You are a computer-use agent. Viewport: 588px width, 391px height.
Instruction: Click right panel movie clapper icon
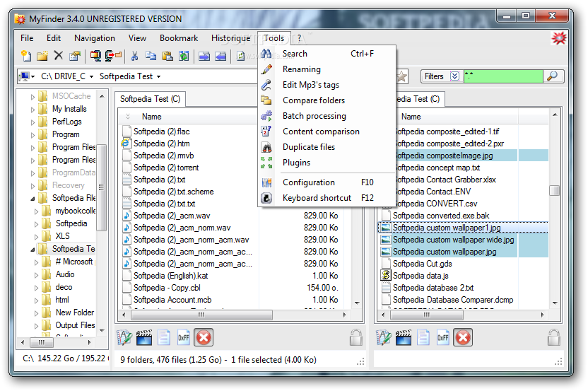(x=403, y=337)
